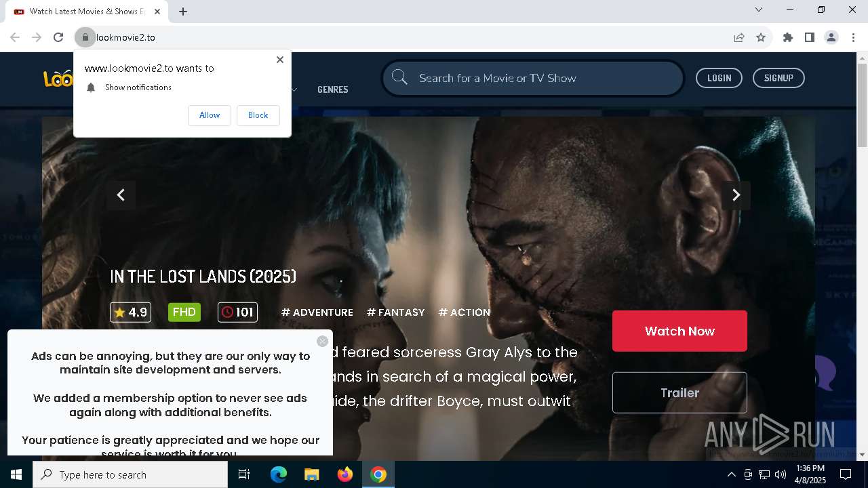The height and width of the screenshot is (488, 868).
Task: Allow notifications from lookmovie2.to
Action: coord(210,115)
